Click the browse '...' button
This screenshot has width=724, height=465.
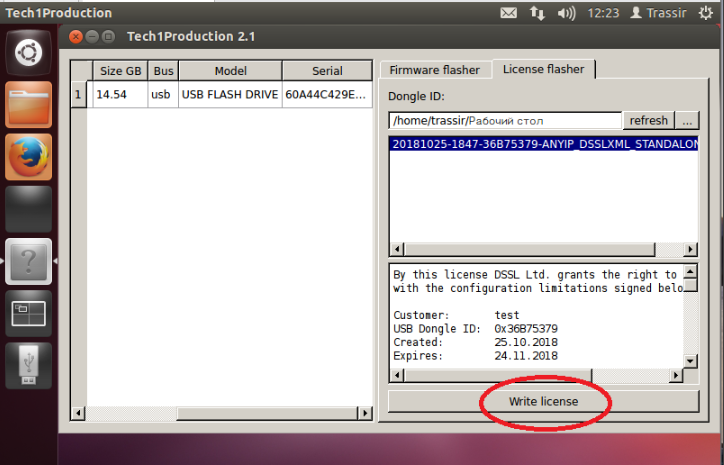tap(687, 121)
